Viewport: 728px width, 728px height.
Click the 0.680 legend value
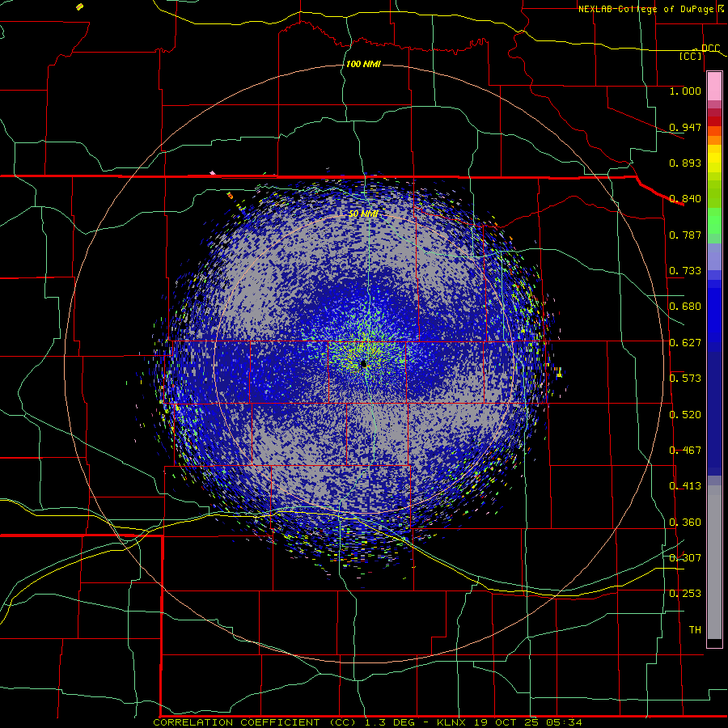click(685, 307)
